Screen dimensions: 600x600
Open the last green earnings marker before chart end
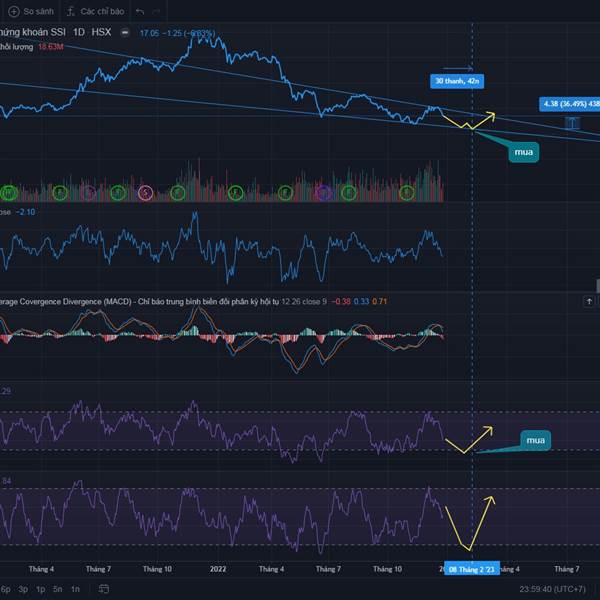407,193
